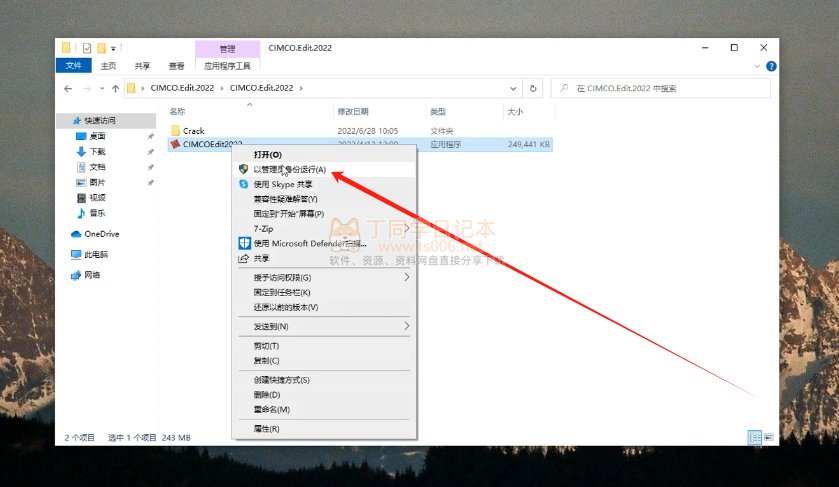839x487 pixels.
Task: Click the quick access properties icon
Action: (87, 48)
